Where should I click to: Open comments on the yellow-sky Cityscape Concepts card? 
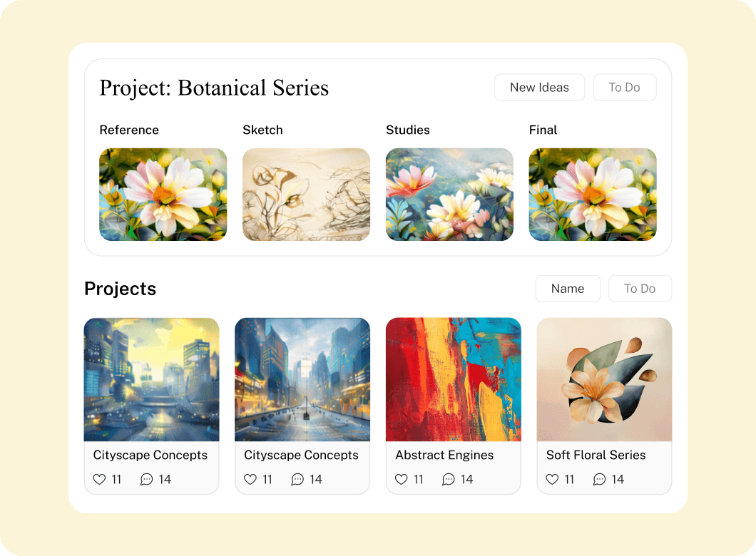pyautogui.click(x=146, y=480)
